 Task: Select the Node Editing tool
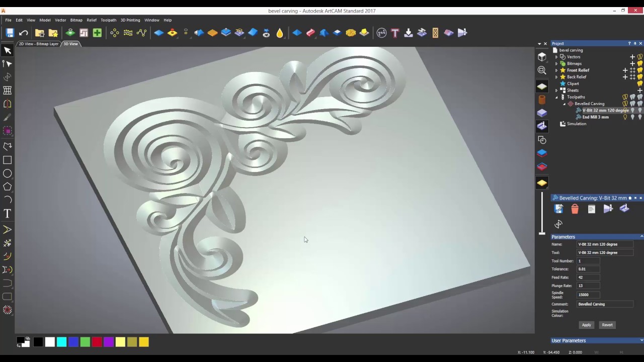click(8, 64)
